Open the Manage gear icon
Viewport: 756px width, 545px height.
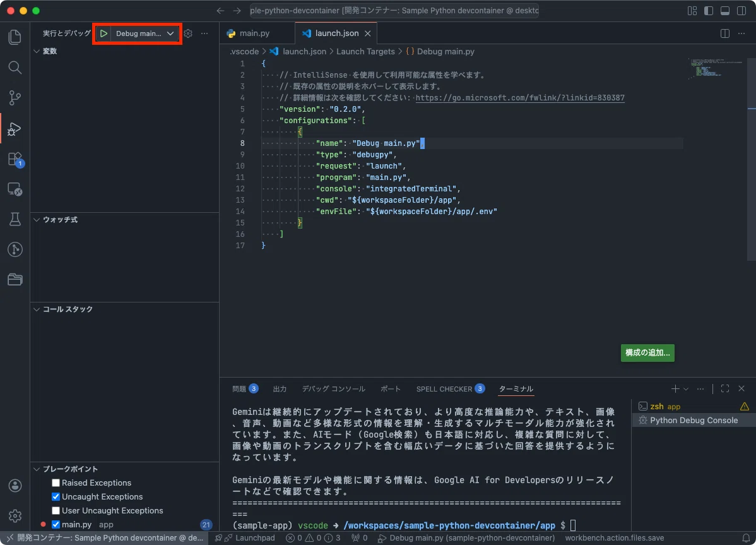click(x=15, y=515)
